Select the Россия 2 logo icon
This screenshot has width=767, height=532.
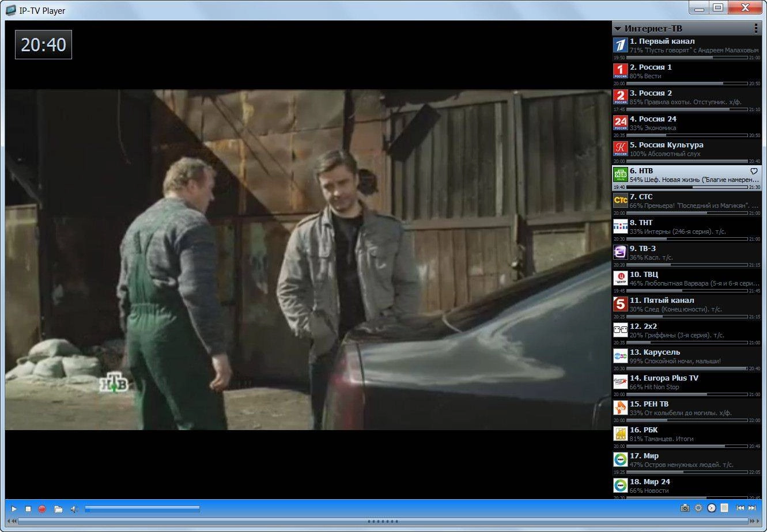[620, 97]
